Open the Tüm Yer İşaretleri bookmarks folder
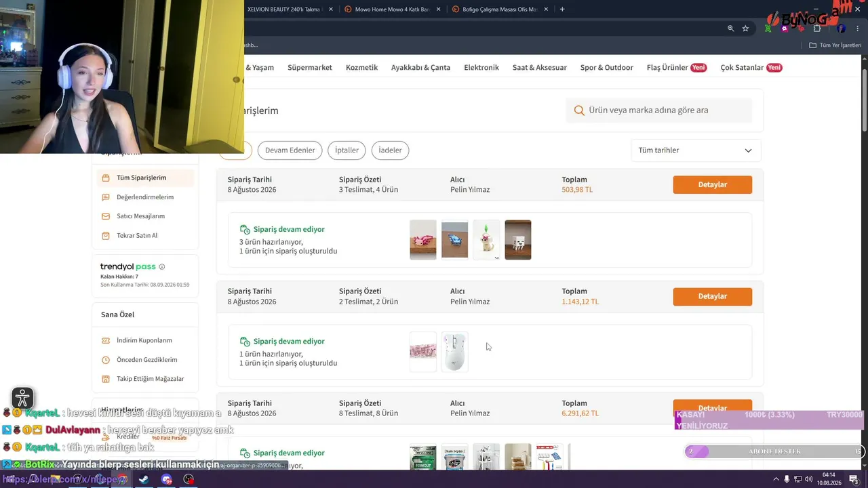The height and width of the screenshot is (488, 868). click(835, 45)
